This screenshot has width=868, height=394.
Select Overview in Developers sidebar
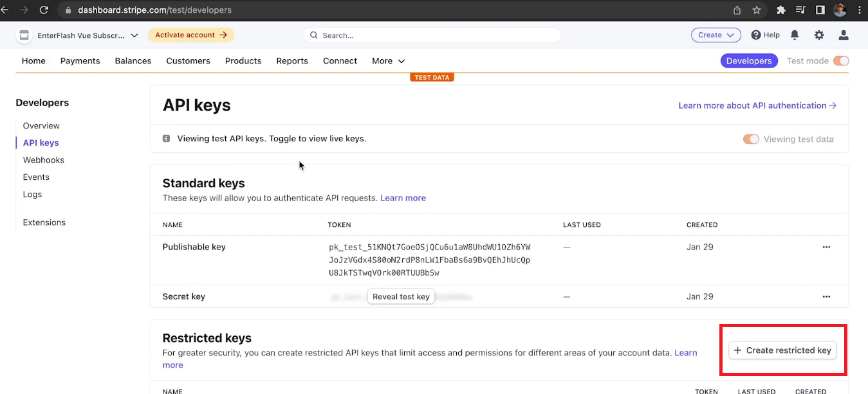click(41, 125)
